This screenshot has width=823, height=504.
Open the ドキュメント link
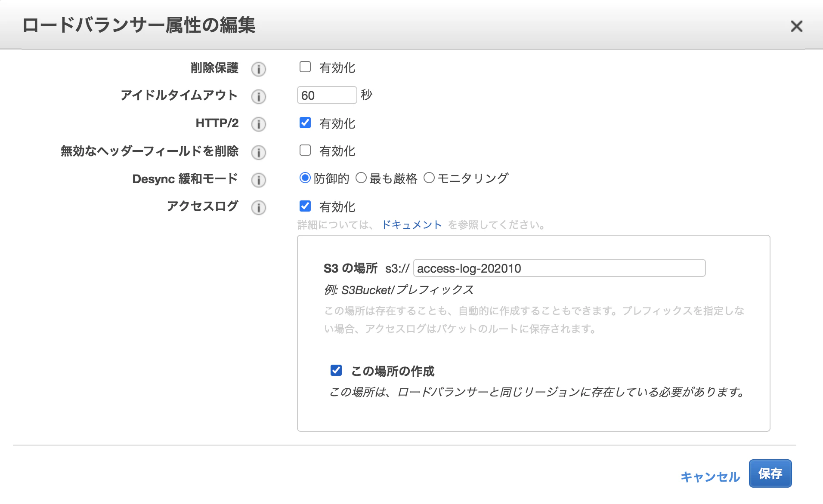click(x=412, y=225)
